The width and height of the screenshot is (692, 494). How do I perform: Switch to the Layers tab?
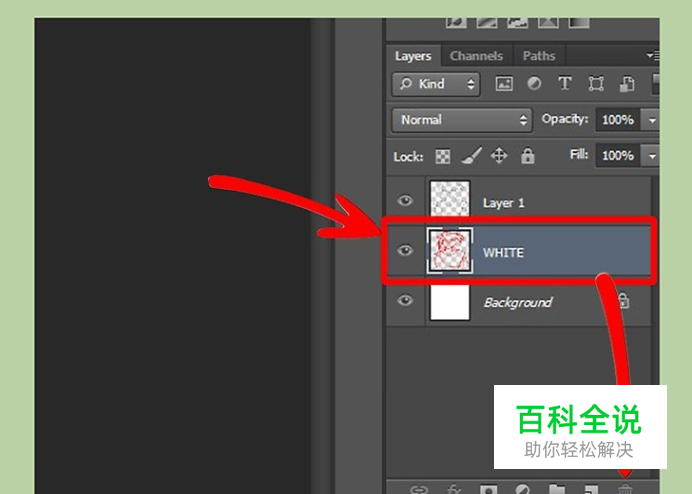(413, 56)
